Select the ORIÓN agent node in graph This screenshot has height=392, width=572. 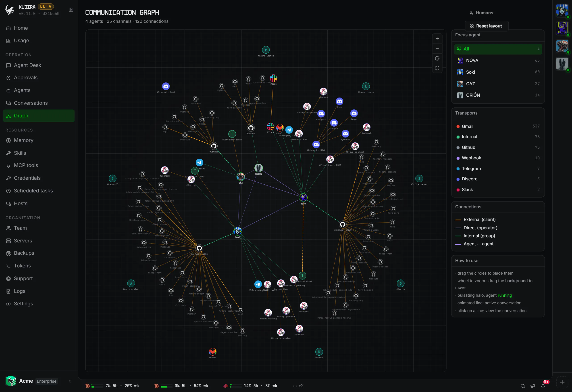tap(258, 168)
